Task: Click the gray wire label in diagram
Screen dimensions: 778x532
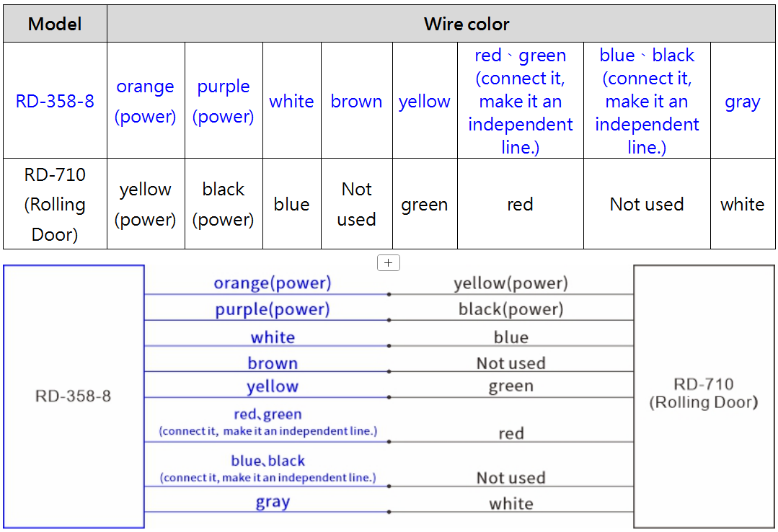Action: tap(273, 502)
